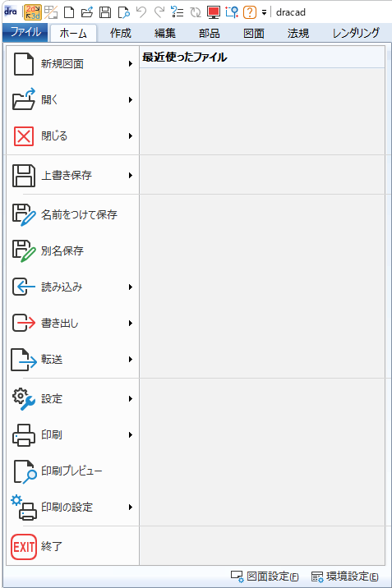Open the quick access toolbar customize dropdown
The image size is (392, 588).
click(x=264, y=12)
